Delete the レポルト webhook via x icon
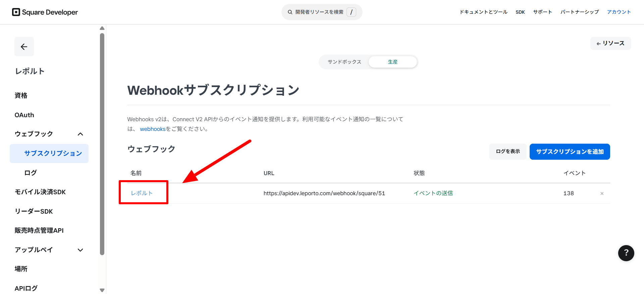The width and height of the screenshot is (644, 294). click(602, 194)
